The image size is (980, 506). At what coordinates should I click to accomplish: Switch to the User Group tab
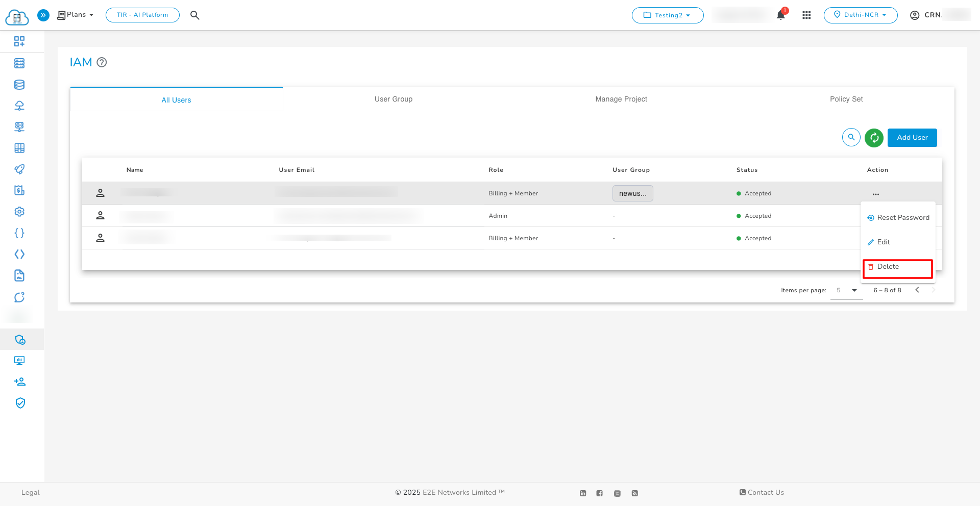[x=393, y=99]
